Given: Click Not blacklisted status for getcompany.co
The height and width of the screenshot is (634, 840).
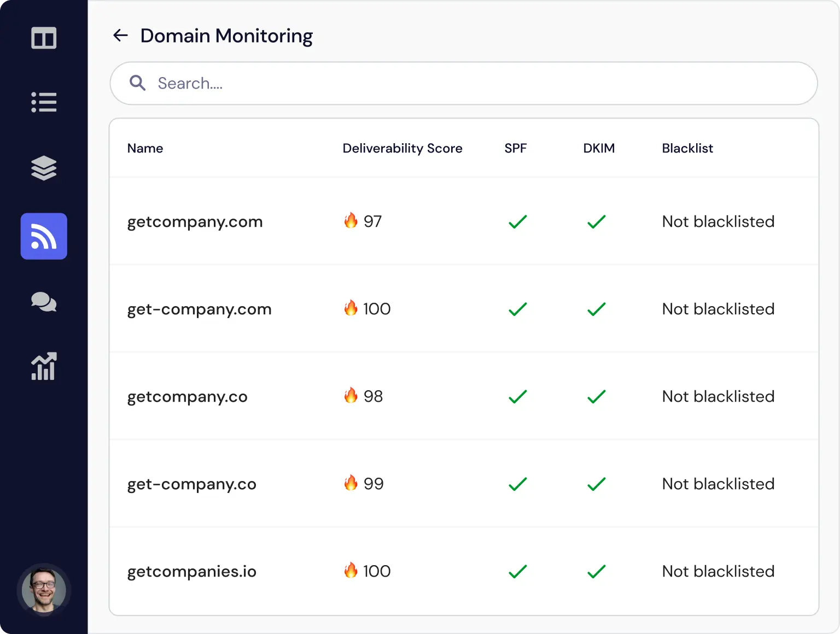Looking at the screenshot, I should (x=718, y=396).
